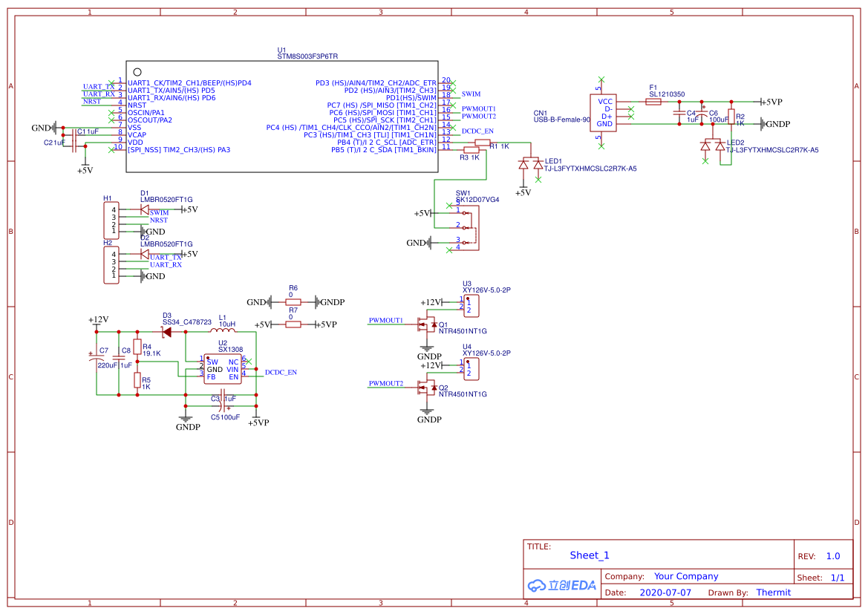
Task: Click the H1 header connector symbol
Action: tap(111, 221)
